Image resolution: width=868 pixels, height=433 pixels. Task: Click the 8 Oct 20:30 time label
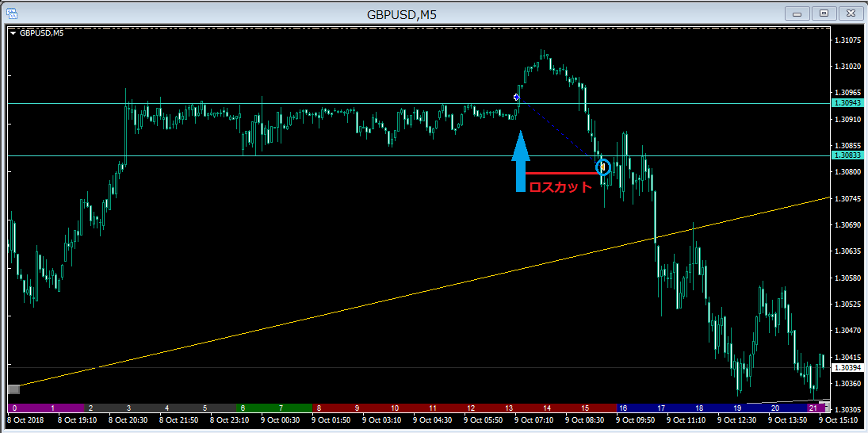point(128,420)
